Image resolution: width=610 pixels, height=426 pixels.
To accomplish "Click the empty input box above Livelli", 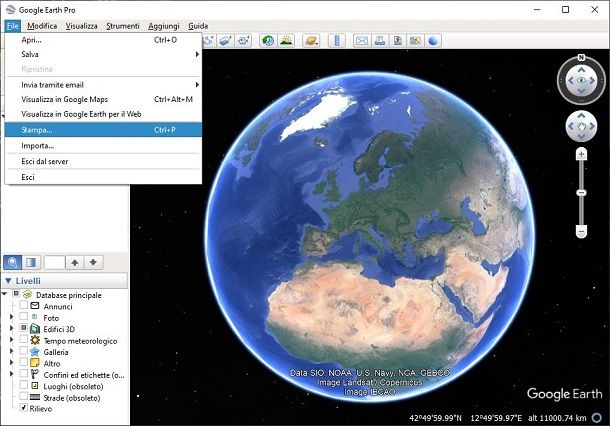I will pyautogui.click(x=54, y=263).
